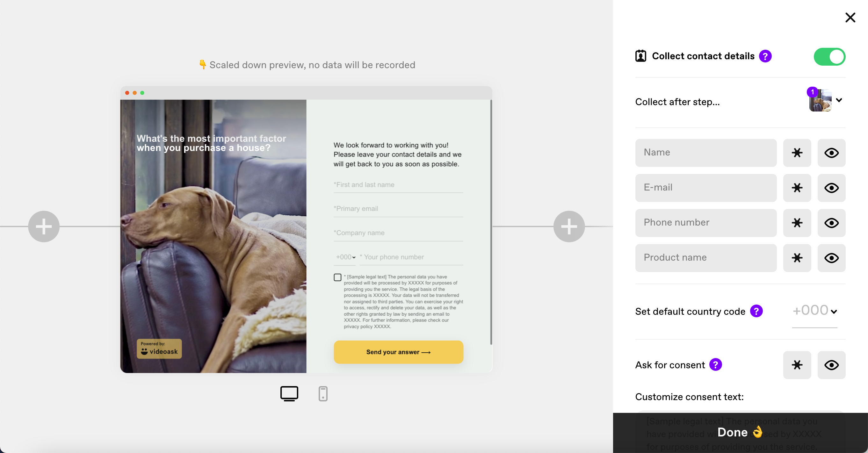Turn off the Collect contact details toggle
The image size is (868, 453).
[x=829, y=56]
